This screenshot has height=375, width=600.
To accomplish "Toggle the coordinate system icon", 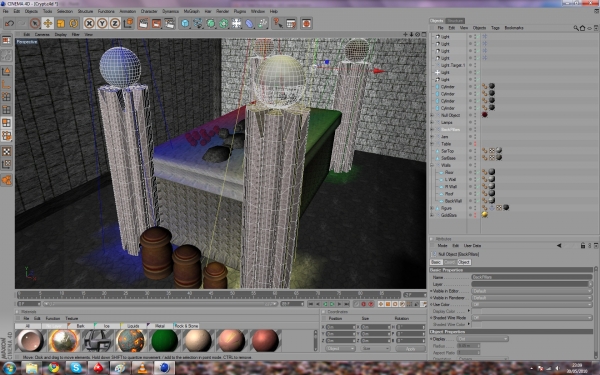I will (x=128, y=23).
